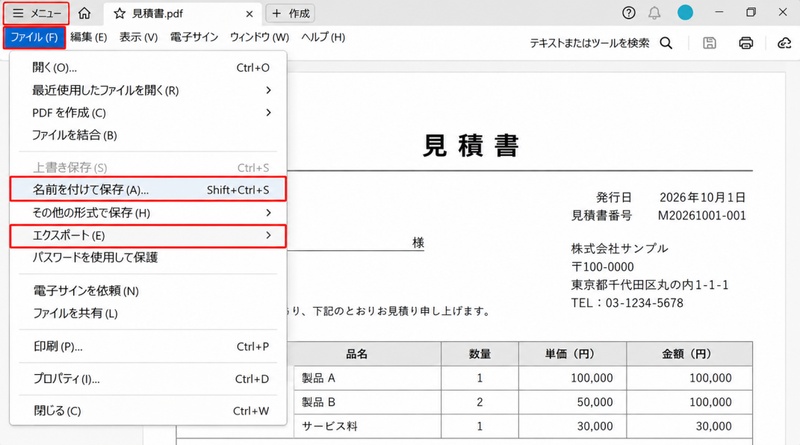Image resolution: width=800 pixels, height=445 pixels.
Task: Open the help question mark icon
Action: pyautogui.click(x=629, y=13)
